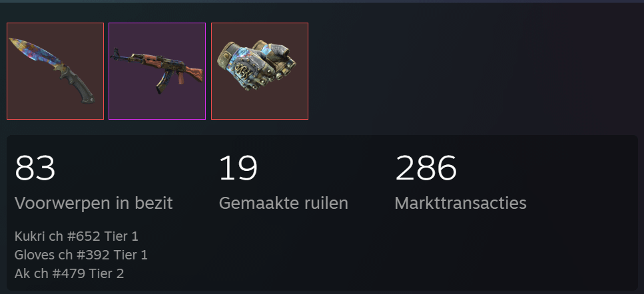Select the Ak ch #479 Tier 2 line
The image size is (644, 294).
[69, 273]
